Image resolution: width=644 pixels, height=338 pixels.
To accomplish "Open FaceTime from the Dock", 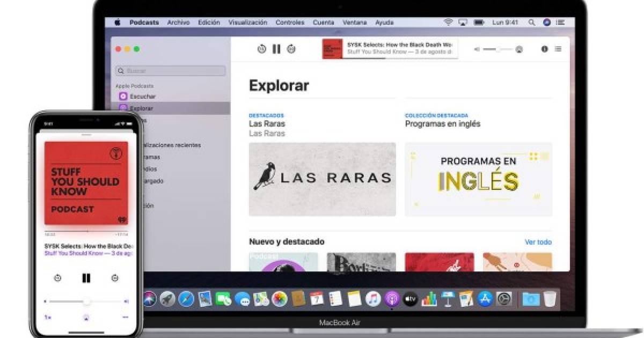I will click(x=223, y=299).
